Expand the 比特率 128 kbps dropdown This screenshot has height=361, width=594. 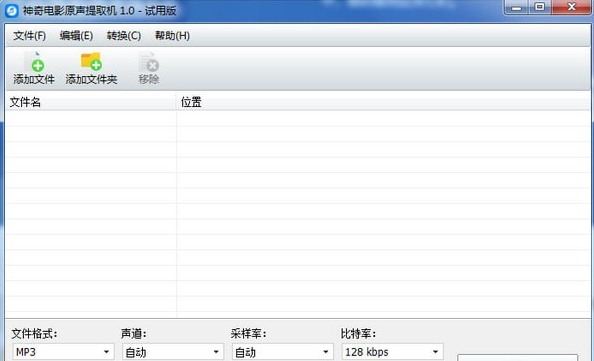pos(392,352)
